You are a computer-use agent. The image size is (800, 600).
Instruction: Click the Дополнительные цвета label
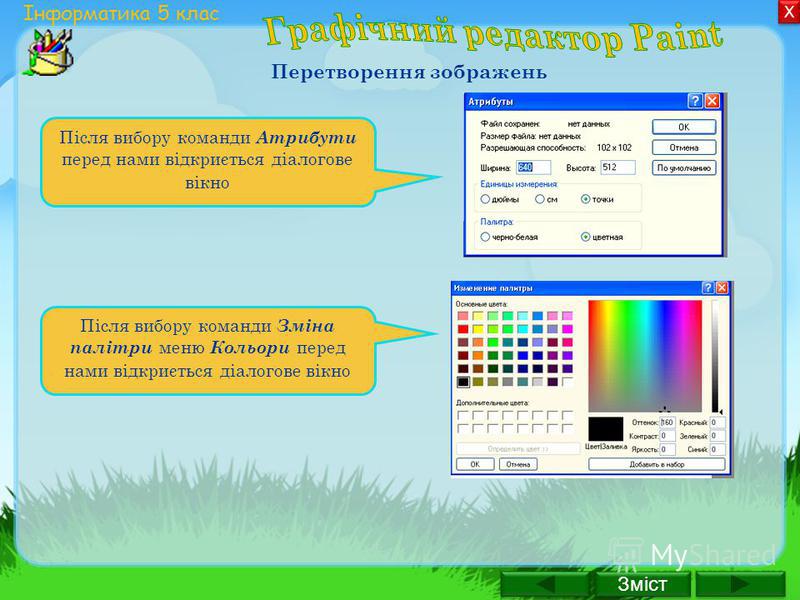point(492,403)
